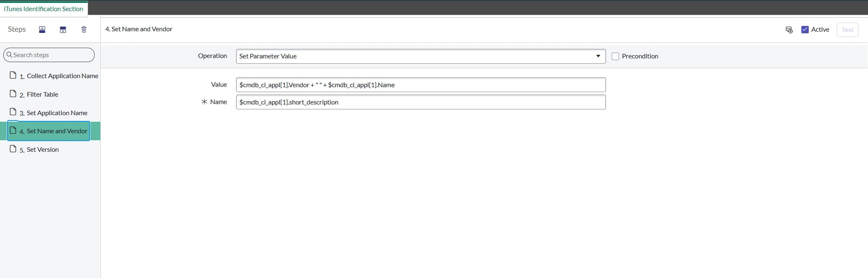This screenshot has width=868, height=278.
Task: Click the insert step above icon
Action: [42, 30]
